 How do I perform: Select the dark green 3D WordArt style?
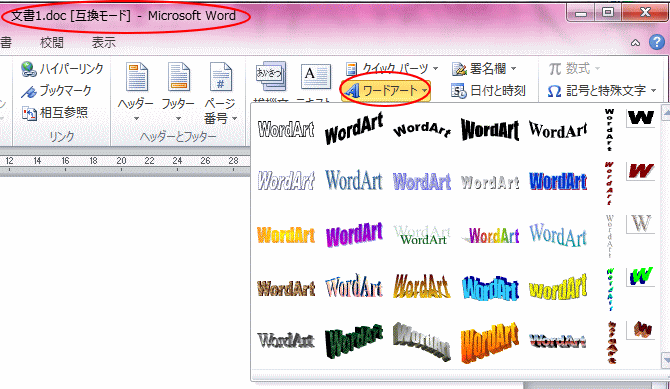[x=354, y=341]
